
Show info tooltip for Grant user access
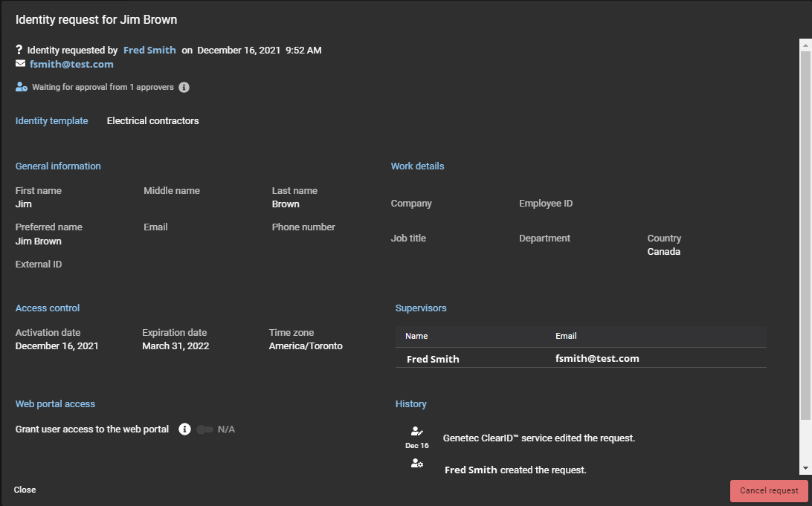(185, 429)
